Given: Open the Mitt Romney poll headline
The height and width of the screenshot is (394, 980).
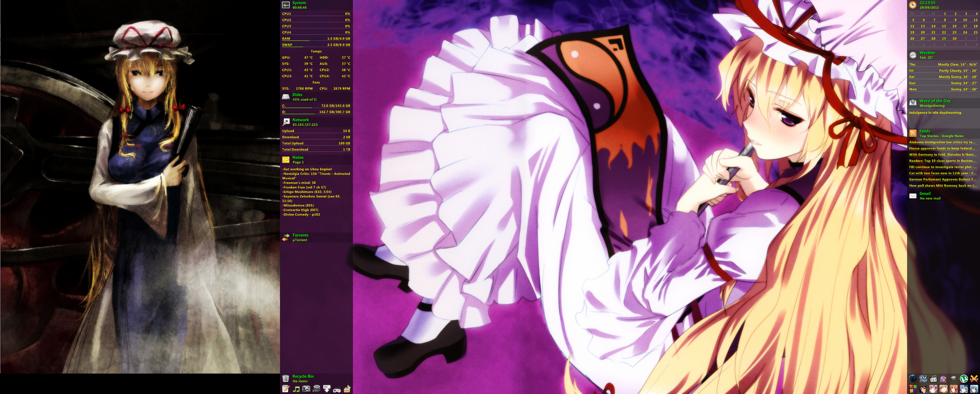Looking at the screenshot, I should (x=942, y=186).
